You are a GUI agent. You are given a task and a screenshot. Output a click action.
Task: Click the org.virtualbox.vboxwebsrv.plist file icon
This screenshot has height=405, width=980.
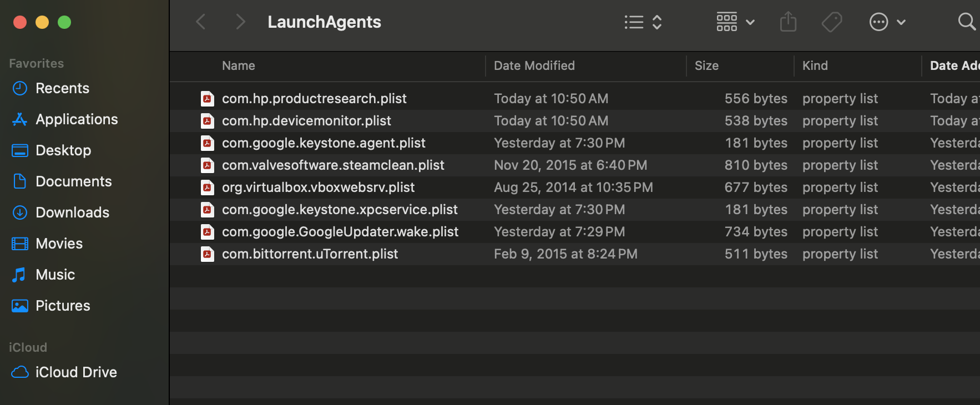point(208,188)
